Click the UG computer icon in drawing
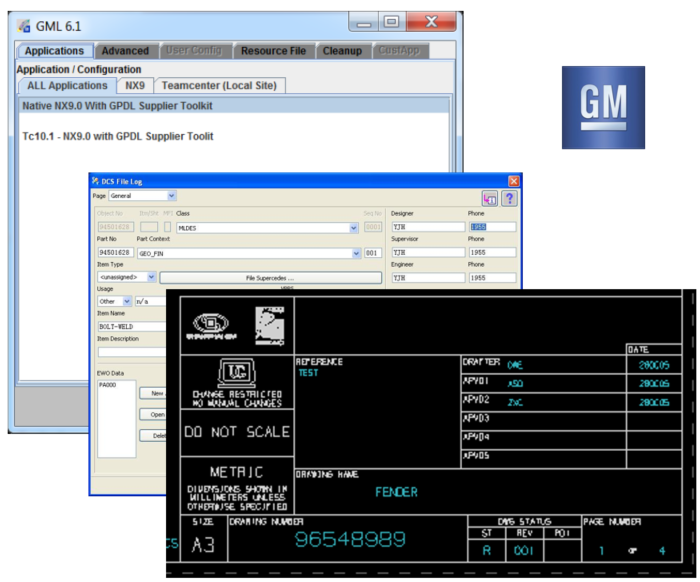Viewport: 700px width, 582px height. 238,372
